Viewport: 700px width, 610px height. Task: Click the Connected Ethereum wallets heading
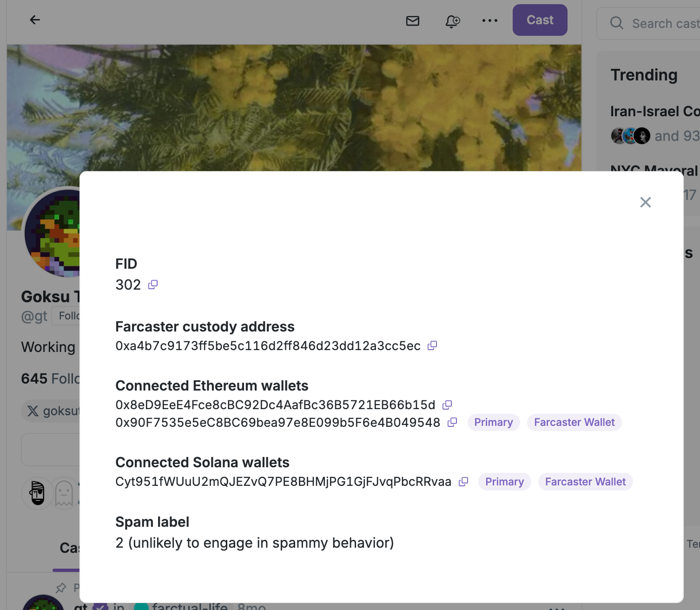click(x=212, y=385)
